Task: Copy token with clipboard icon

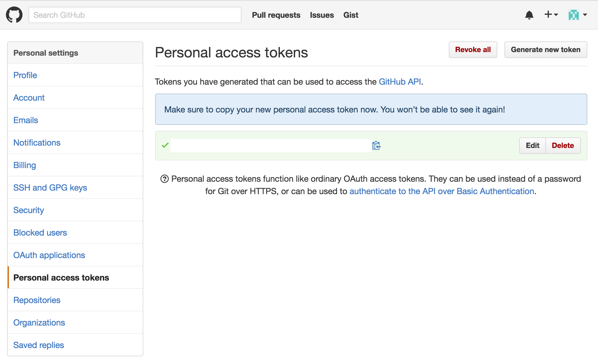Action: (376, 146)
